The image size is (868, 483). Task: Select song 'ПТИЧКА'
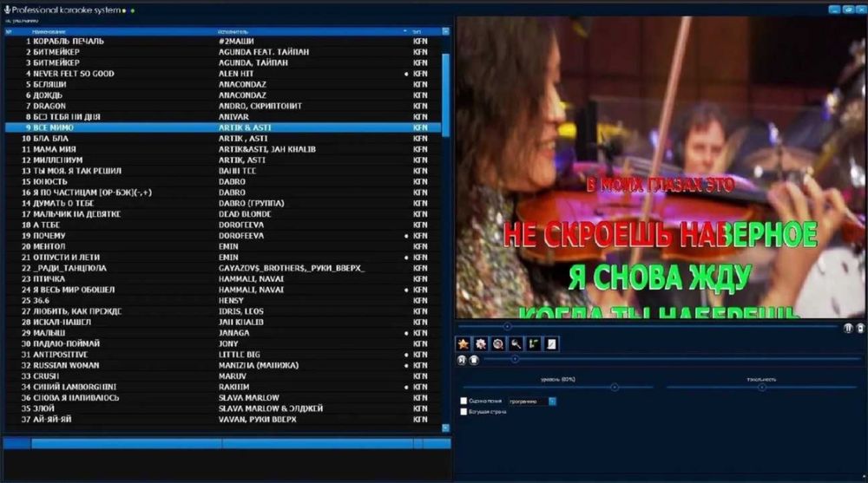49,279
